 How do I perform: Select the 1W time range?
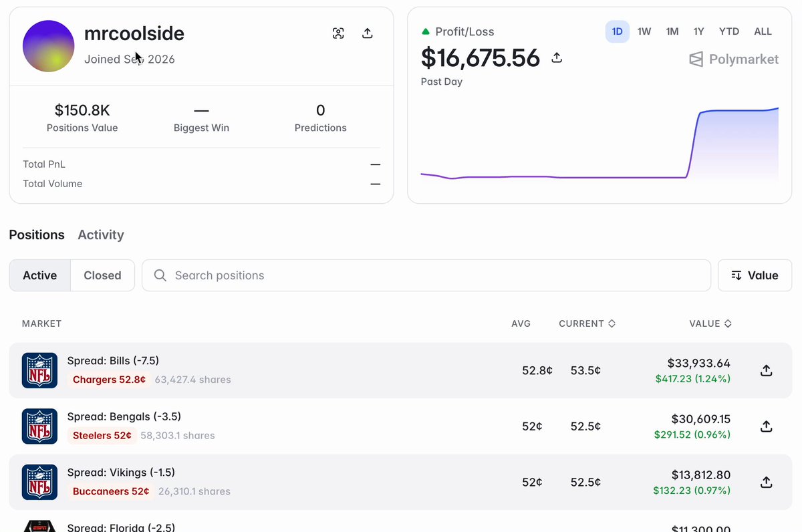coord(644,31)
